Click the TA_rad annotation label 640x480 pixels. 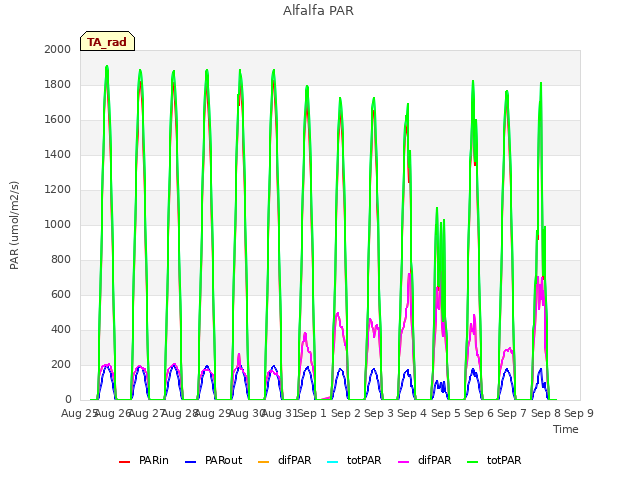pos(107,41)
